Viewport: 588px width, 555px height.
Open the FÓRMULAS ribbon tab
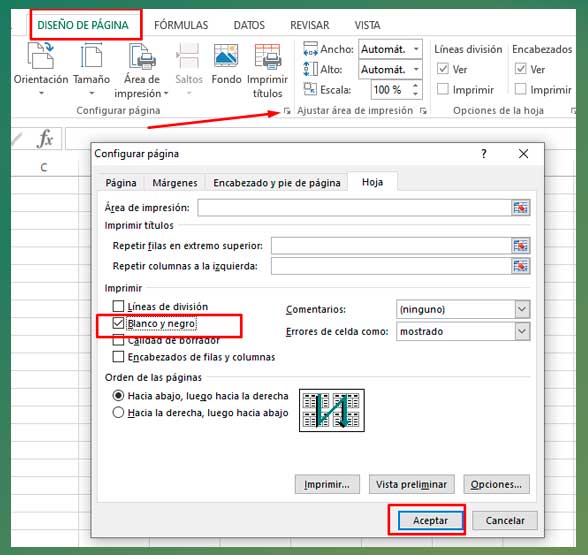click(181, 25)
